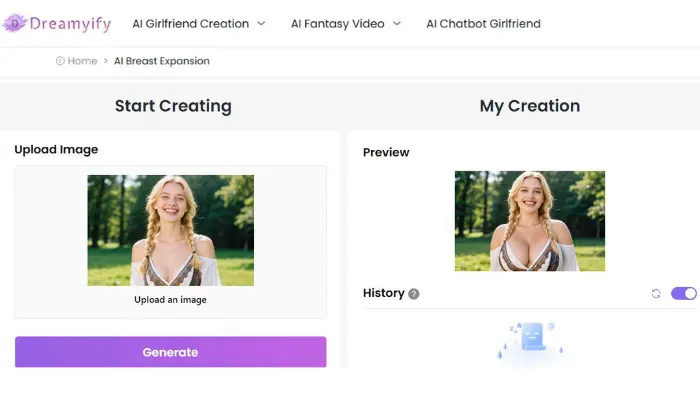Click the Home breadcrumb link

pos(83,61)
